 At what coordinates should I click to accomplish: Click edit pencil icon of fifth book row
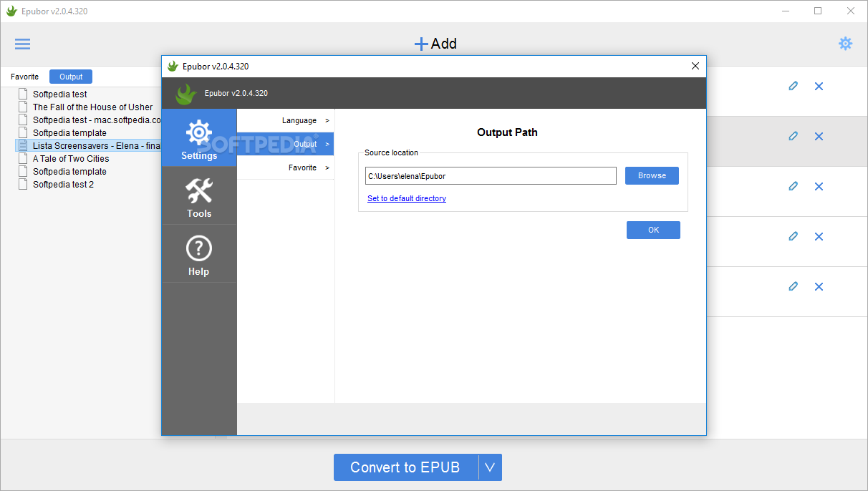(x=793, y=286)
